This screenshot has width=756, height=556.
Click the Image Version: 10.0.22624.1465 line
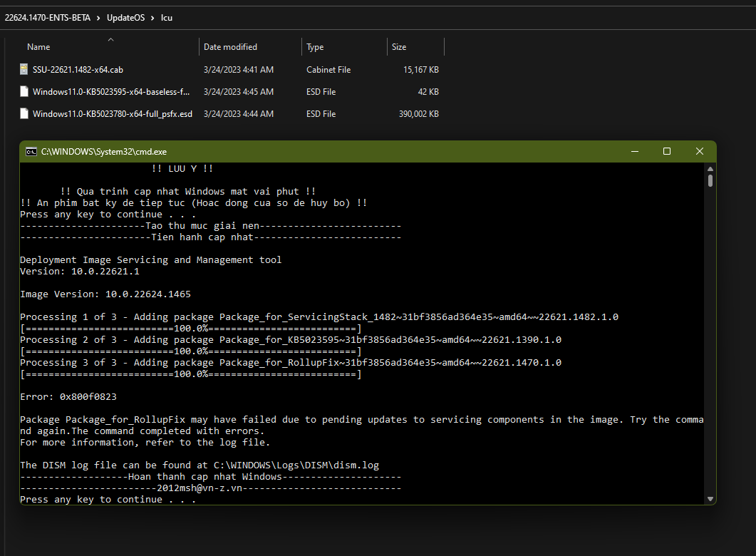click(105, 294)
